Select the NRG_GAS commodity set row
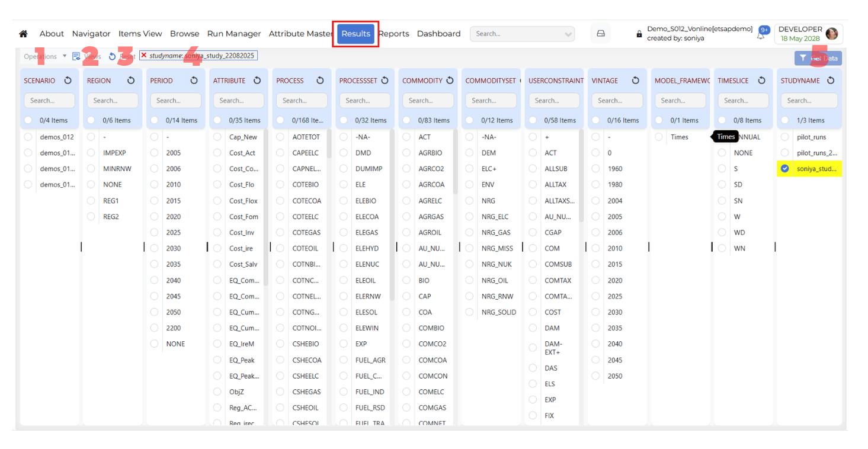868x449 pixels. pos(490,232)
